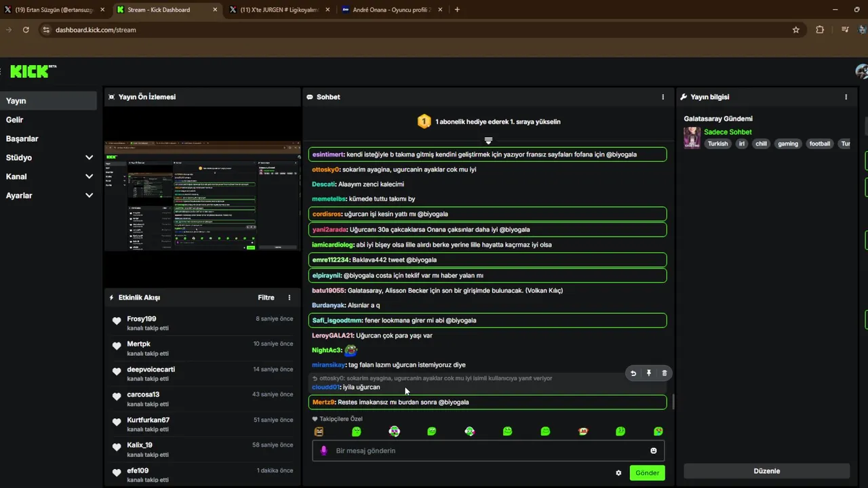Click the green Gönder button

tap(647, 473)
